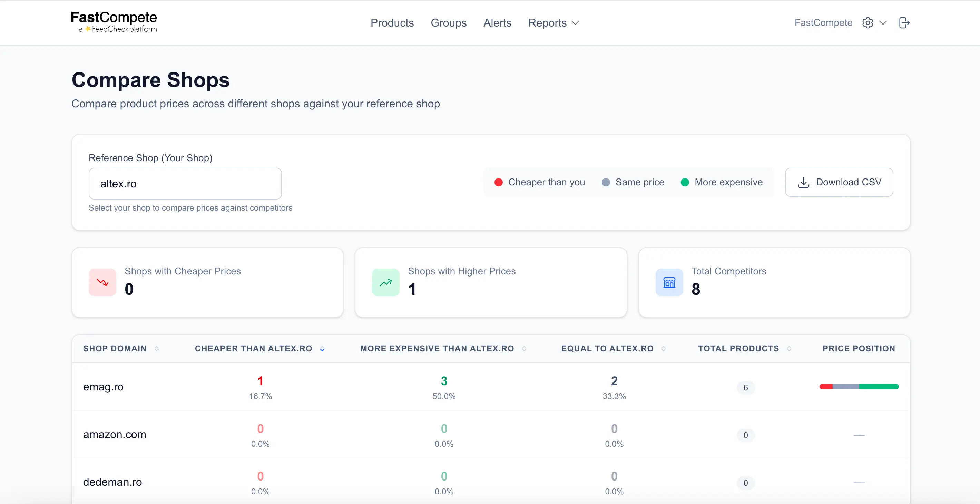Sort by Shop Domain column arrows

[x=157, y=349]
